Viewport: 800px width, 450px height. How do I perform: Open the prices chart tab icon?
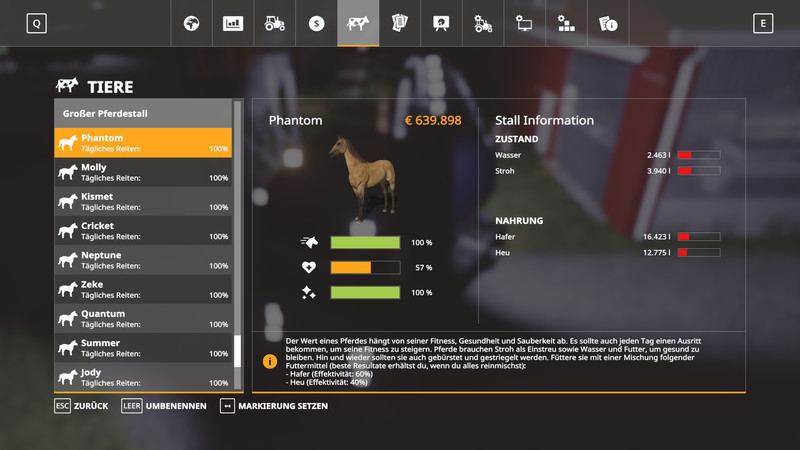[x=233, y=23]
